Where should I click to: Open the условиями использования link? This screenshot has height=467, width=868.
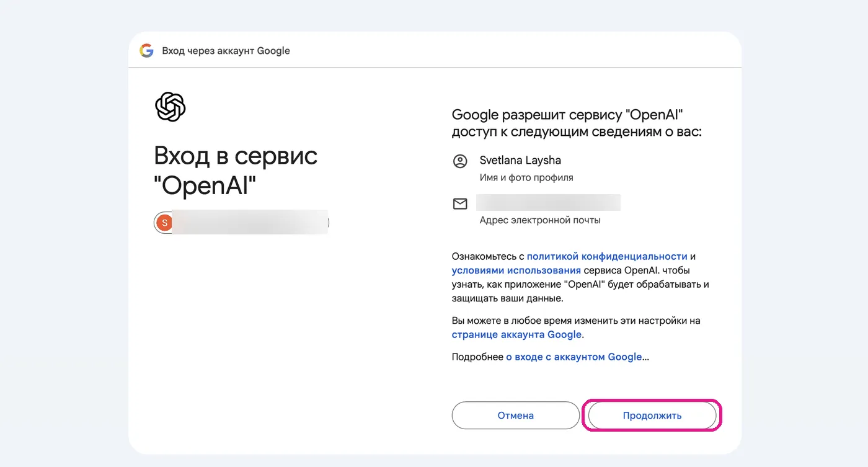tap(516, 270)
